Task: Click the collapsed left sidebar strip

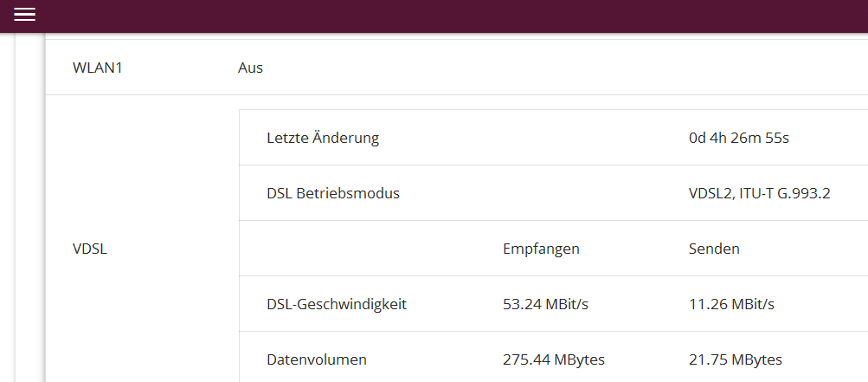Action: click(x=21, y=208)
